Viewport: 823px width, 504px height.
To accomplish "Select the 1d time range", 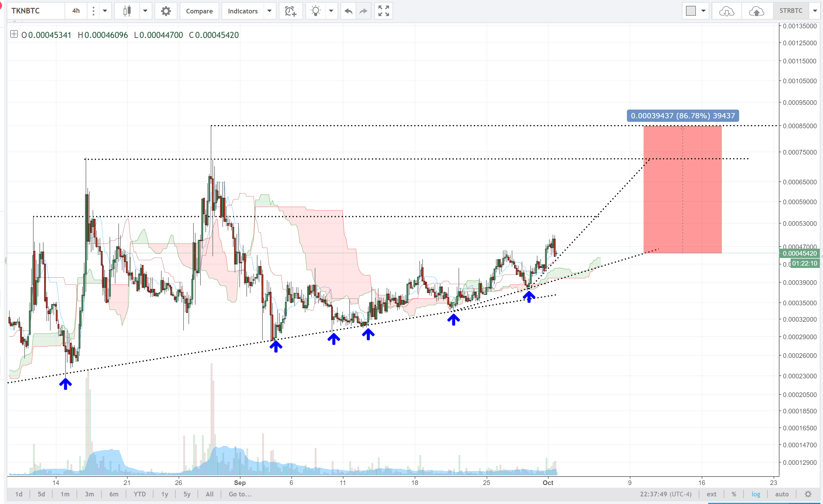I will [19, 494].
